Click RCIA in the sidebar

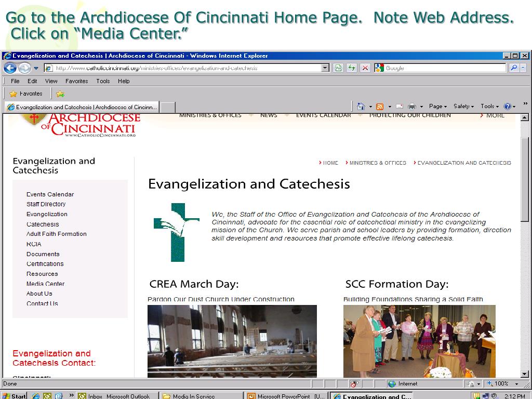[34, 244]
